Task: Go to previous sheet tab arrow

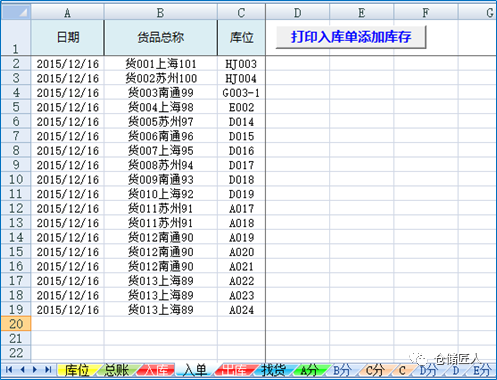Action: click(x=22, y=369)
